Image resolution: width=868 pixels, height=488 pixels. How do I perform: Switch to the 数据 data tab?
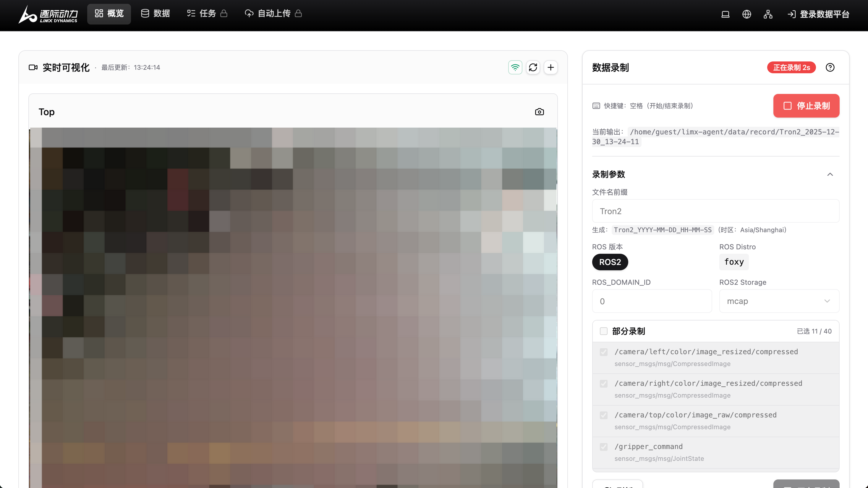pyautogui.click(x=155, y=14)
